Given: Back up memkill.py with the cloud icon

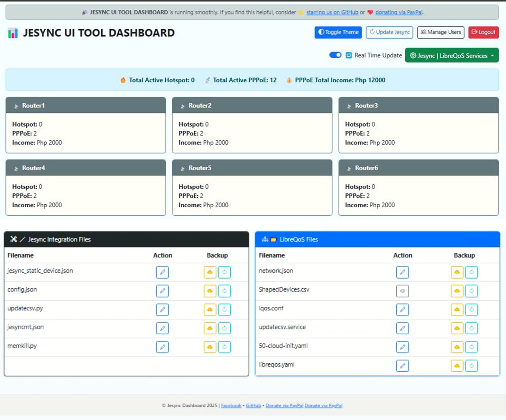Looking at the screenshot, I should pyautogui.click(x=210, y=347).
